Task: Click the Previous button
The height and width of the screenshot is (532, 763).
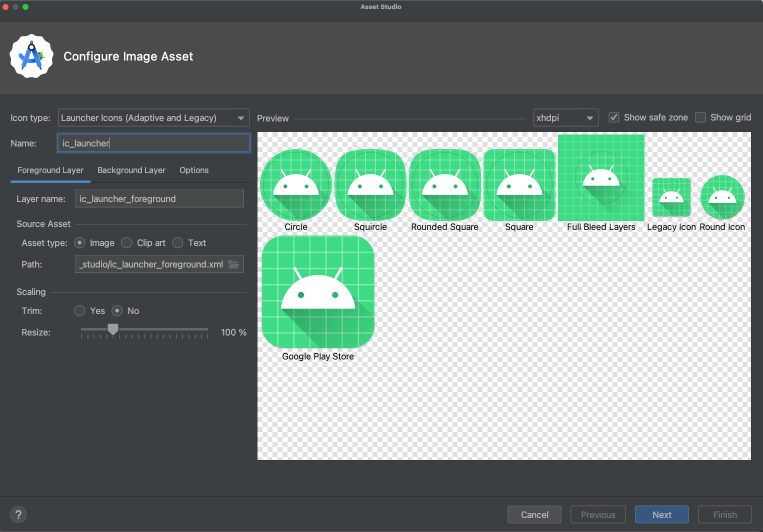Action: pos(598,514)
